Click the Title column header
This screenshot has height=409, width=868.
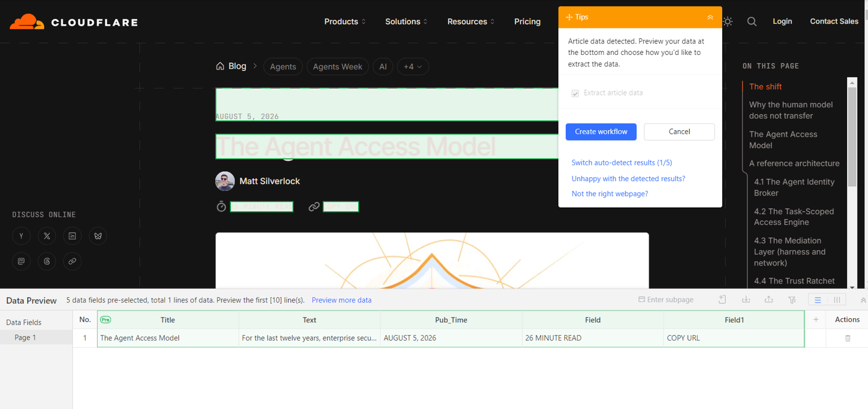tap(168, 320)
